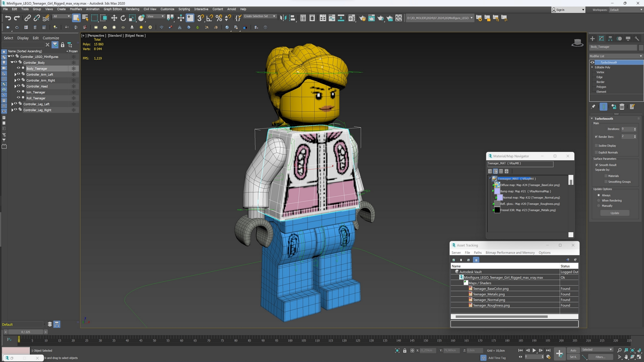Screen dimensions: 644x362
Task: Click the ViewCube hat icon in viewport
Action: (x=577, y=43)
